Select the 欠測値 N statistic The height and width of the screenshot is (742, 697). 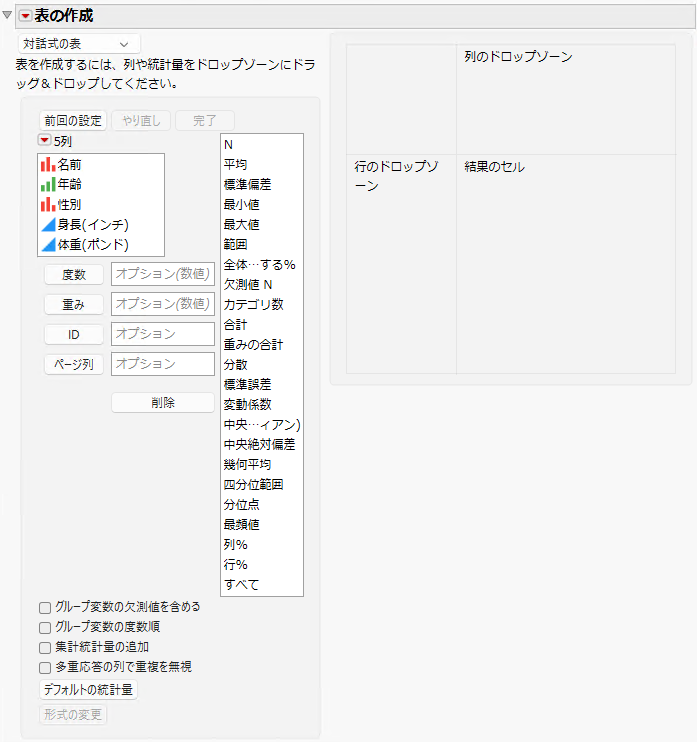pyautogui.click(x=262, y=285)
